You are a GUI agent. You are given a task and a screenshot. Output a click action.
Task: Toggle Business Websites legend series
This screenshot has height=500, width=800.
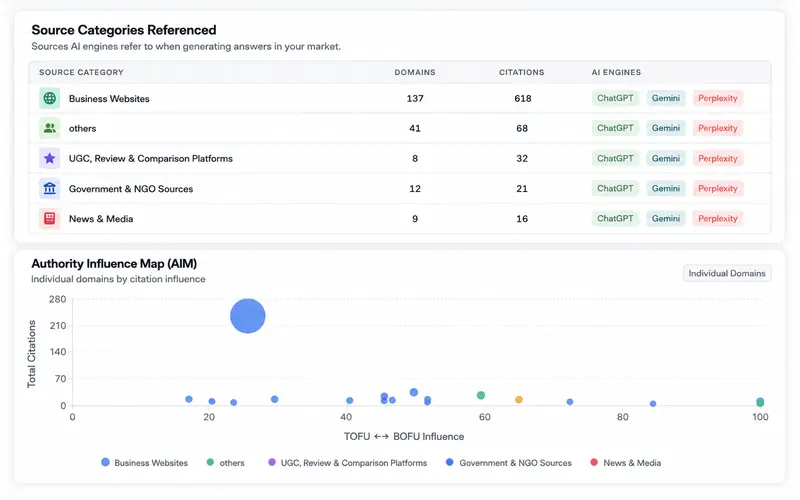(x=144, y=463)
